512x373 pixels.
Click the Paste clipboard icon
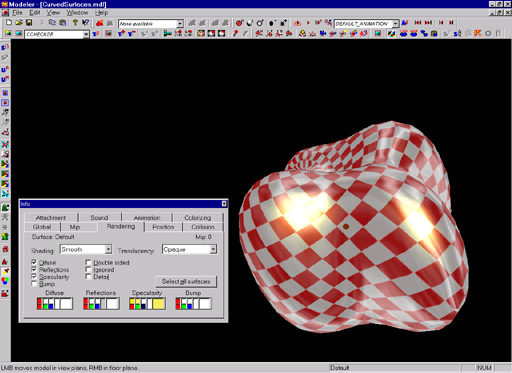click(63, 23)
